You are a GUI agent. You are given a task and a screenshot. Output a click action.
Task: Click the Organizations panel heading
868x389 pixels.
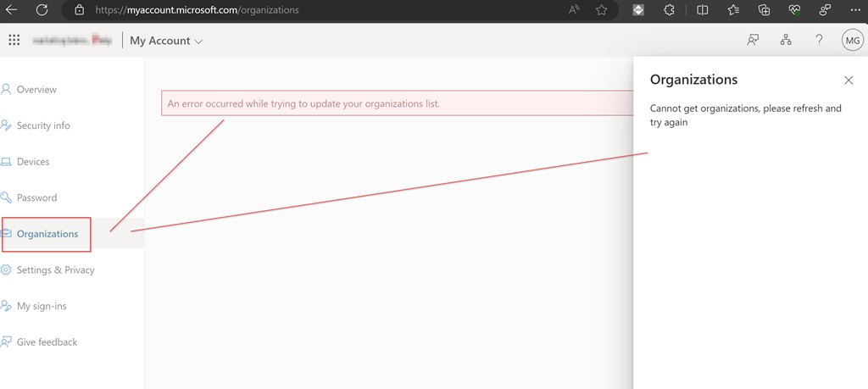693,80
